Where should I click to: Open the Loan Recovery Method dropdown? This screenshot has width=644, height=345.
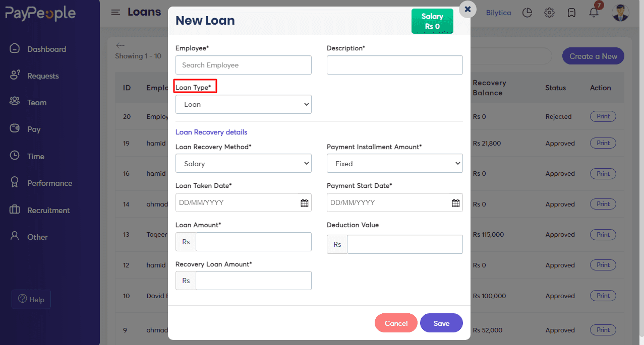point(244,164)
